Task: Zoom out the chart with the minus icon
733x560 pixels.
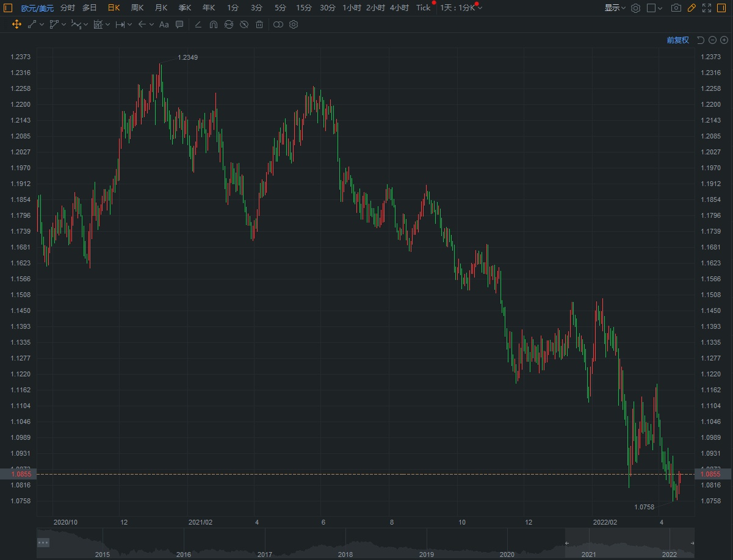Action: coord(712,40)
